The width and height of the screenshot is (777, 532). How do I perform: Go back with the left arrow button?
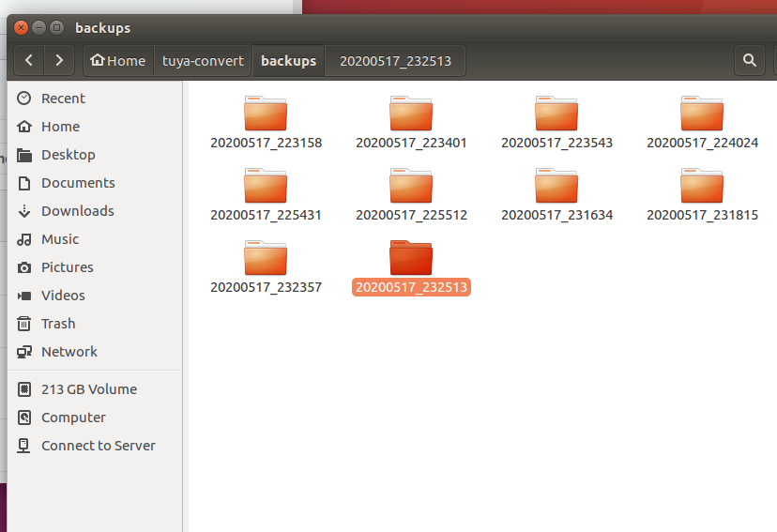[29, 60]
